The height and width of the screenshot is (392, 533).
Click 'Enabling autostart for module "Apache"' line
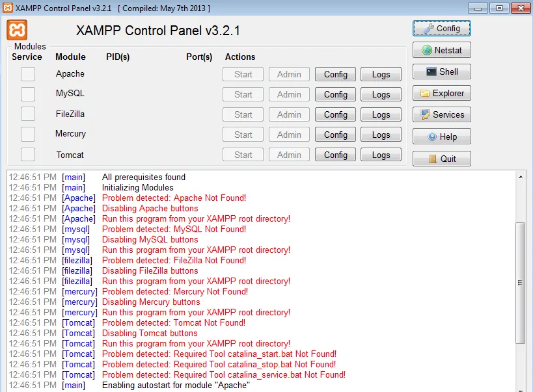[176, 385]
